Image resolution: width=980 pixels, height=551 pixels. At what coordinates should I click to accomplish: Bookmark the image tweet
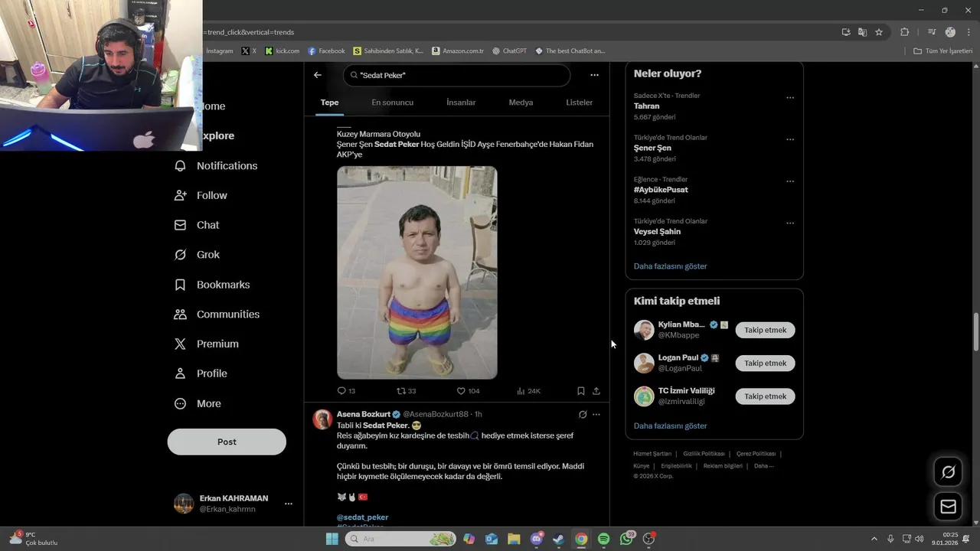(x=580, y=391)
